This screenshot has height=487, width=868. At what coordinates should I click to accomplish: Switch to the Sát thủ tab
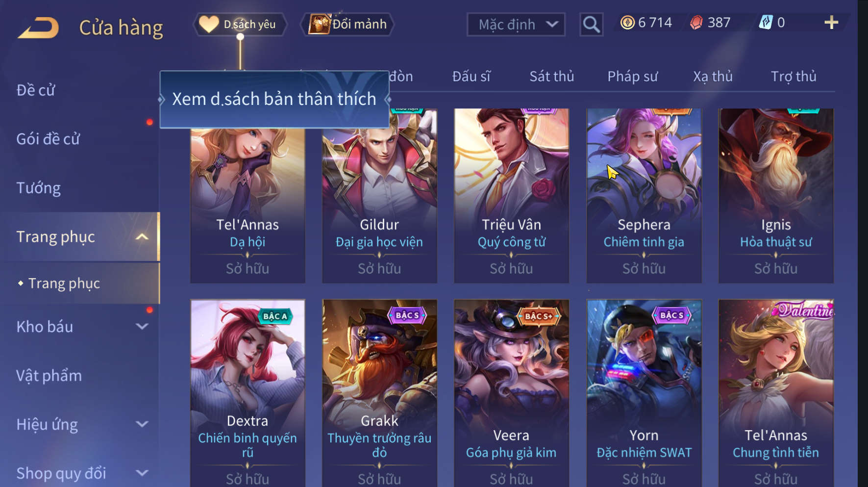click(551, 77)
